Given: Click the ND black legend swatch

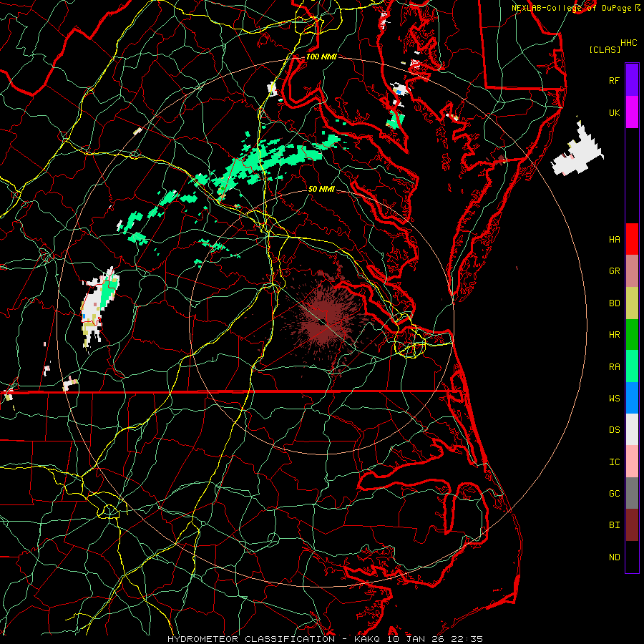Looking at the screenshot, I should point(632,557).
